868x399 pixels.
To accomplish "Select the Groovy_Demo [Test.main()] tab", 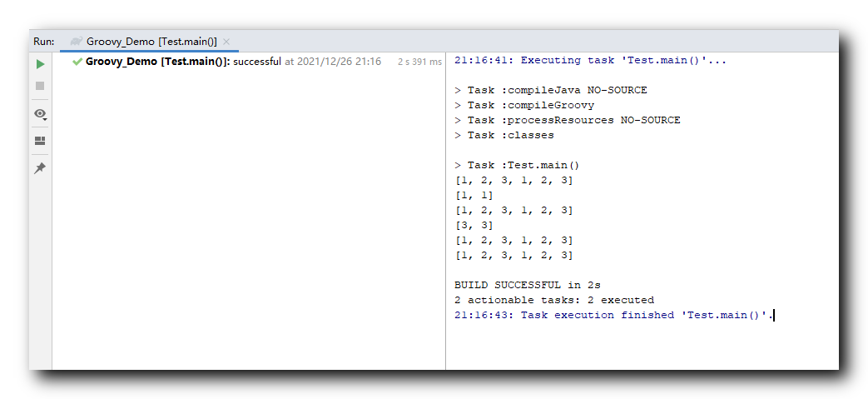I will (x=150, y=42).
